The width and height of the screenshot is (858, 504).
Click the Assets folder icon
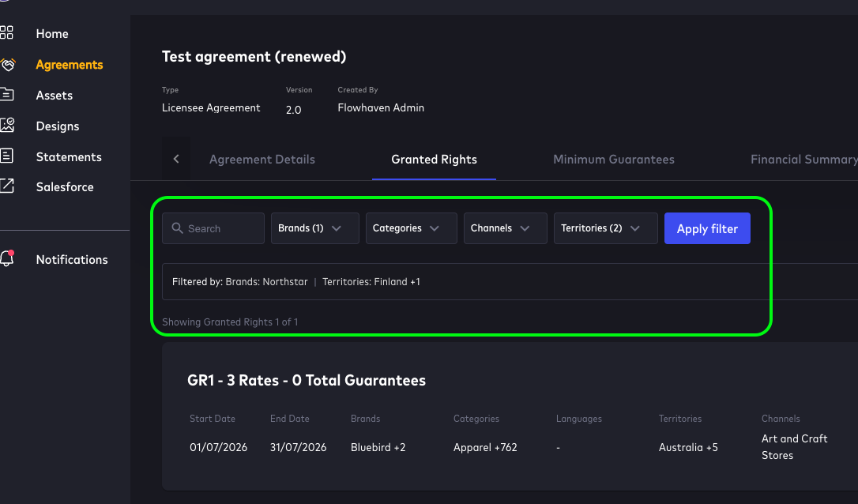click(6, 95)
